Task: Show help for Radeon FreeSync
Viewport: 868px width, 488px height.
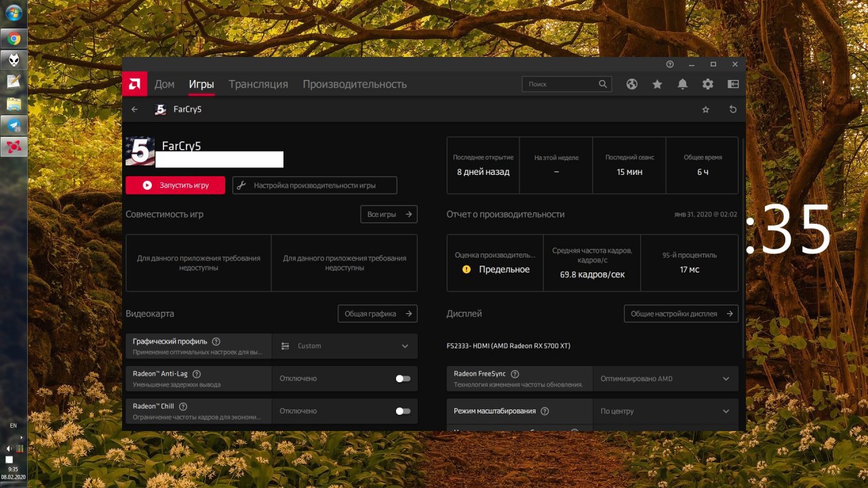Action: click(x=515, y=373)
